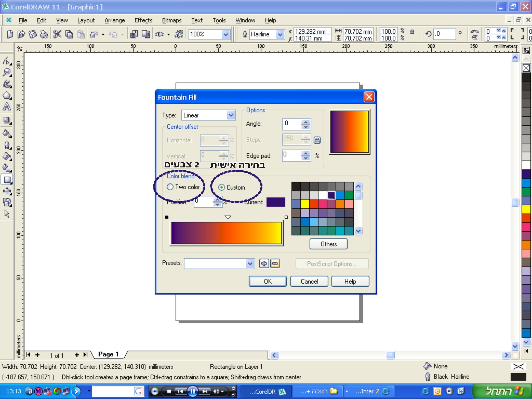Click the Import icon in toolbar
Screen dimensions: 532x399
(x=134, y=34)
